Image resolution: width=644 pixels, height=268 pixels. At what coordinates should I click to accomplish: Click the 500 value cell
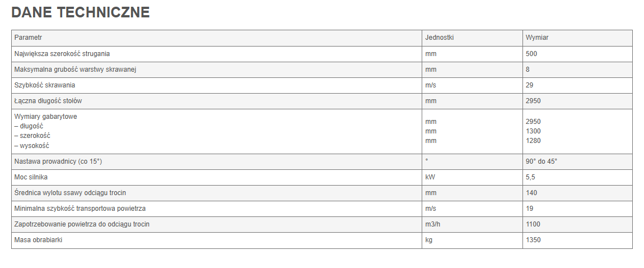coord(531,54)
